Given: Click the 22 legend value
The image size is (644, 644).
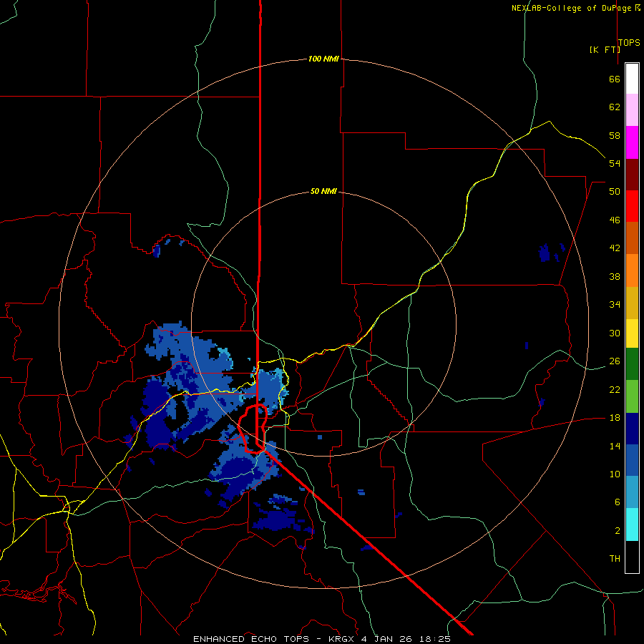Looking at the screenshot, I should coord(615,389).
